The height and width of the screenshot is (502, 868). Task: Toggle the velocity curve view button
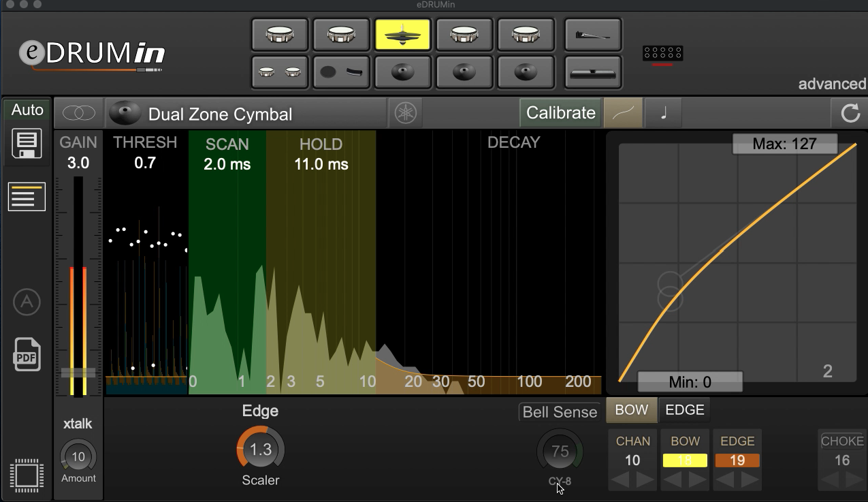point(623,113)
